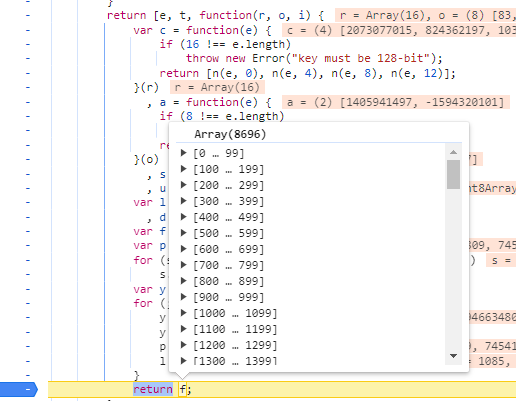
Task: Click the highlighted return keyword on paused line
Action: 153,389
